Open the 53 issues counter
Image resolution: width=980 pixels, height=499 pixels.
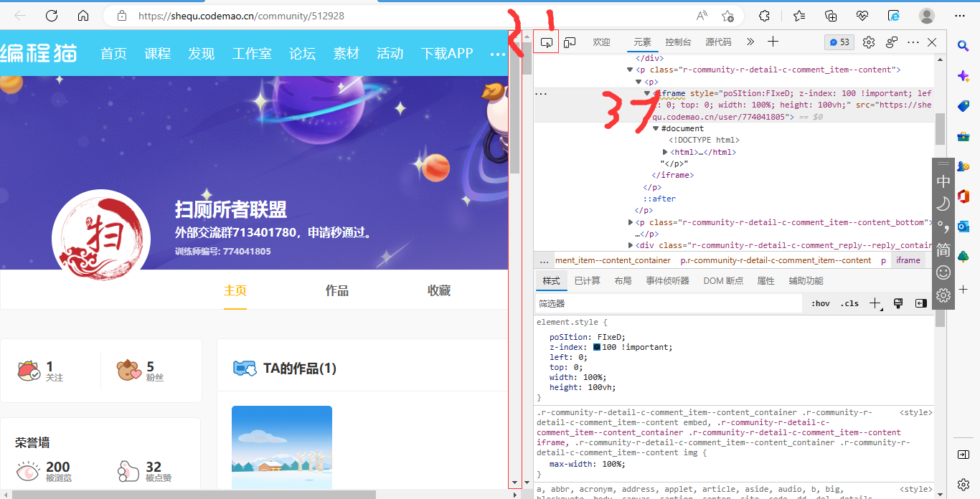tap(839, 42)
